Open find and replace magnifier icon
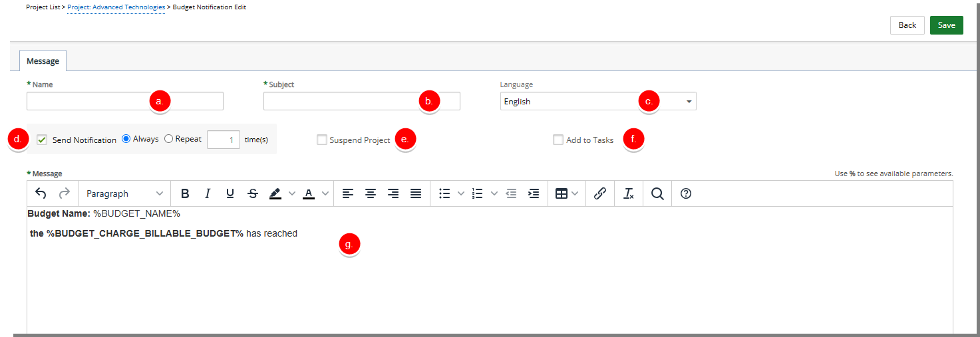Viewport: 980px width, 337px height. [x=657, y=193]
